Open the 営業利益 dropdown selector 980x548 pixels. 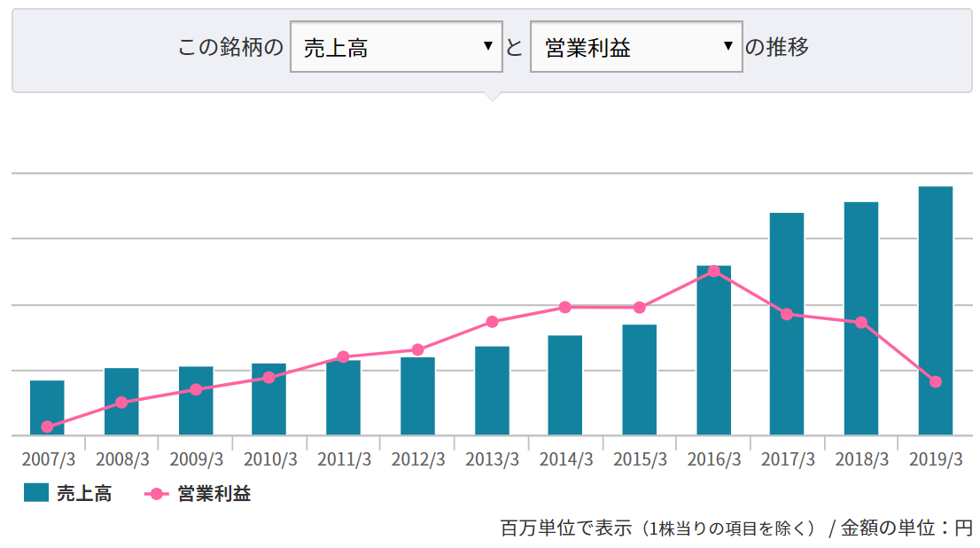click(x=635, y=47)
